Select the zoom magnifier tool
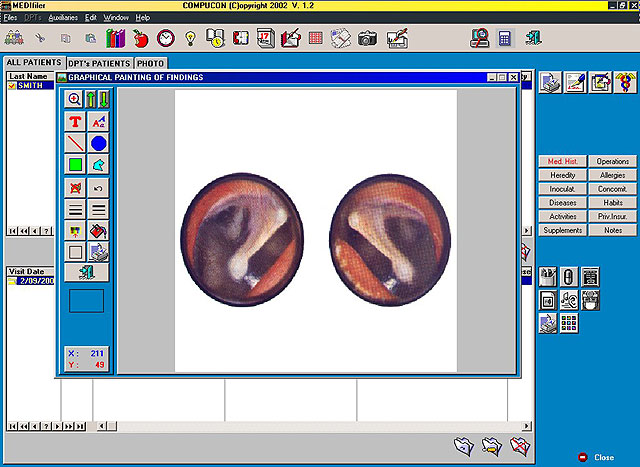This screenshot has width=640, height=467. click(74, 99)
